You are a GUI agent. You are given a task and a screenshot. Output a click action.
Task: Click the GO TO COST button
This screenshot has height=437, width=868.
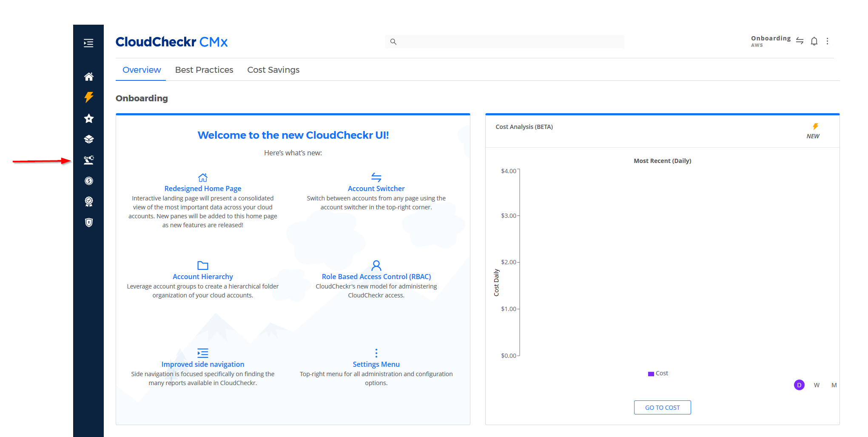pos(662,408)
